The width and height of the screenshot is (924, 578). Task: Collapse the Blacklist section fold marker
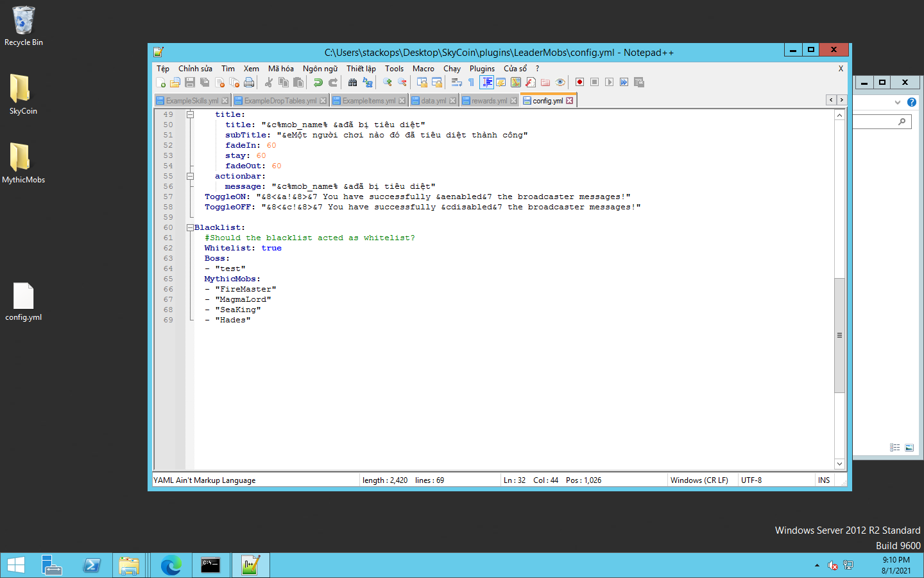tap(190, 227)
